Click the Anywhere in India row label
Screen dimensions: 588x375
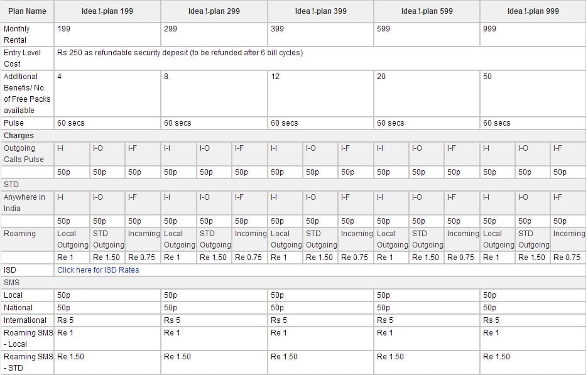(x=24, y=203)
